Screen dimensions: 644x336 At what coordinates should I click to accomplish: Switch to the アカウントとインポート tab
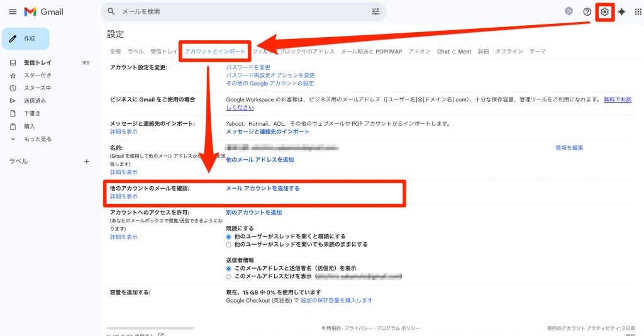coord(215,52)
